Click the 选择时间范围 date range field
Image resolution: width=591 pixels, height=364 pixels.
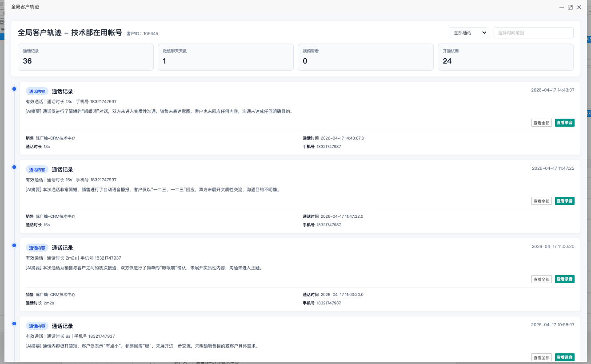click(533, 32)
